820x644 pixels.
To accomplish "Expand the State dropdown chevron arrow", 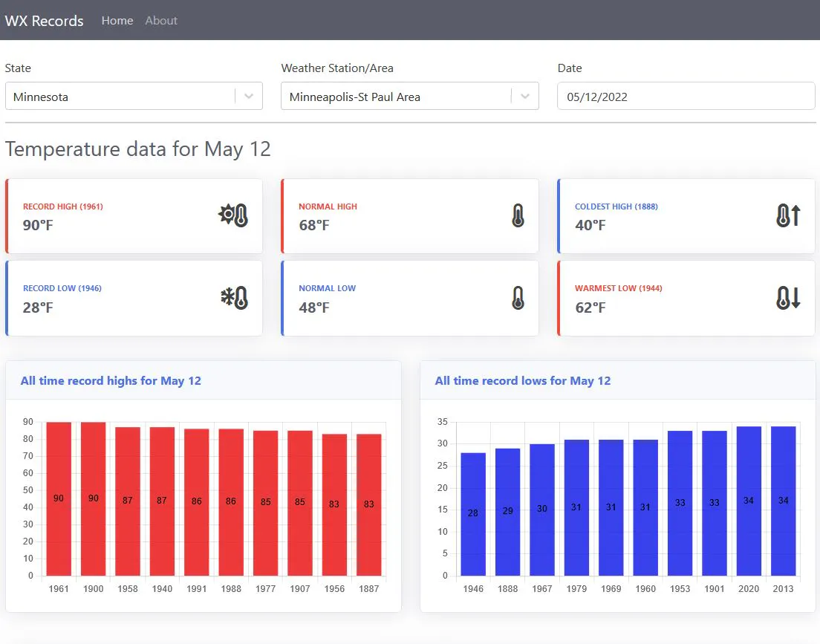I will tap(249, 97).
